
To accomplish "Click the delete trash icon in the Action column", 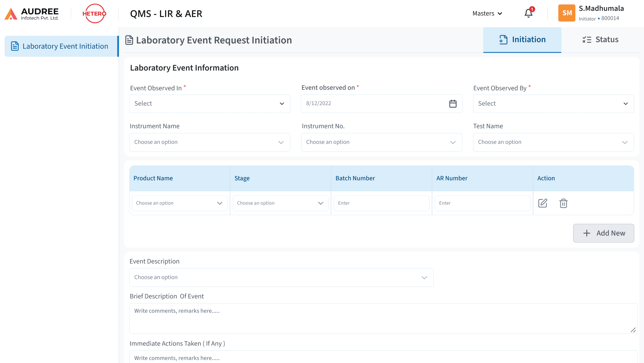I will (x=563, y=203).
